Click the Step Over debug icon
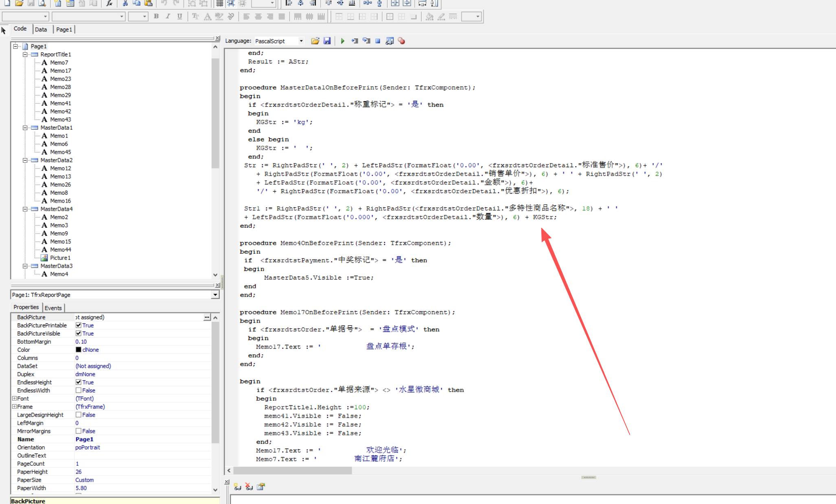The width and height of the screenshot is (836, 504). pyautogui.click(x=366, y=41)
